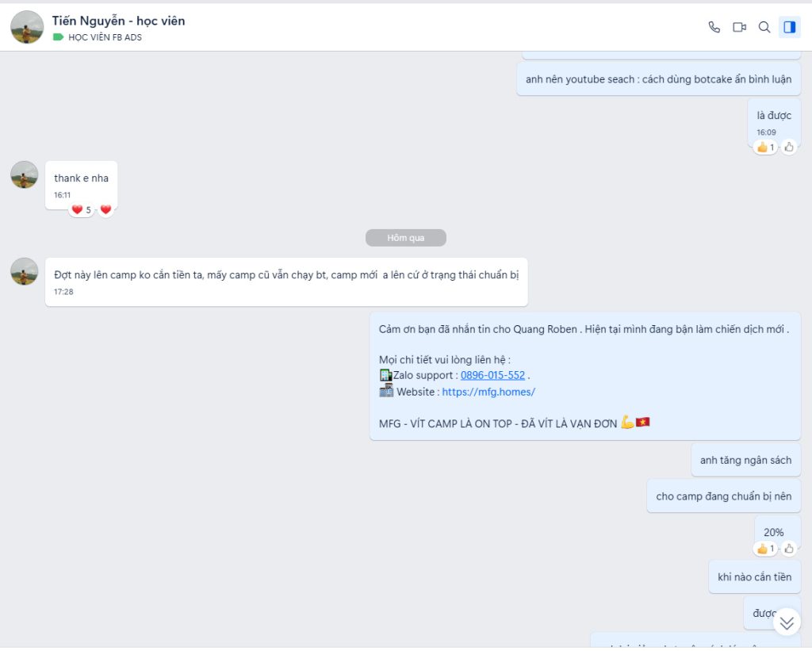
Task: Click the 'HỌC VIÊN FB ADS' tag label
Action: tap(105, 37)
